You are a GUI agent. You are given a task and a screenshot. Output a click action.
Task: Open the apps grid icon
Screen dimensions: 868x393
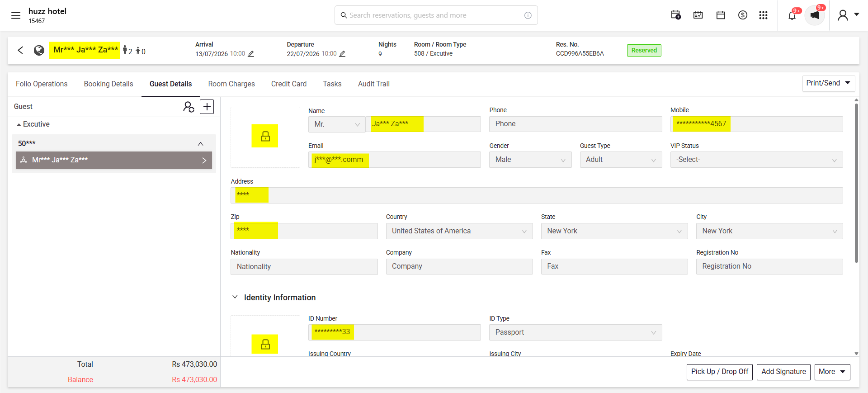coord(764,15)
